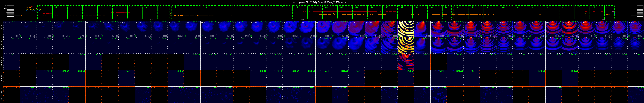Click the "clean" algorithm label in header
This screenshot has height=103, width=644.
tap(295, 3)
